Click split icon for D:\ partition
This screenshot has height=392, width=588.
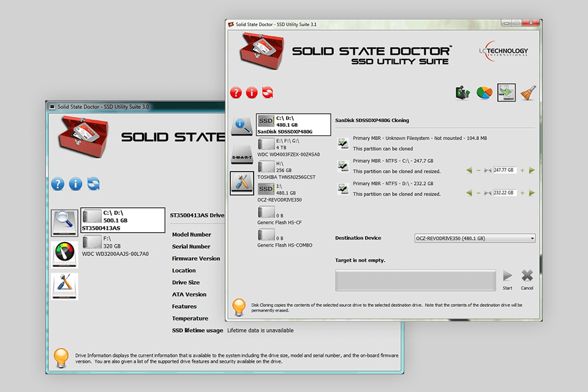point(488,193)
